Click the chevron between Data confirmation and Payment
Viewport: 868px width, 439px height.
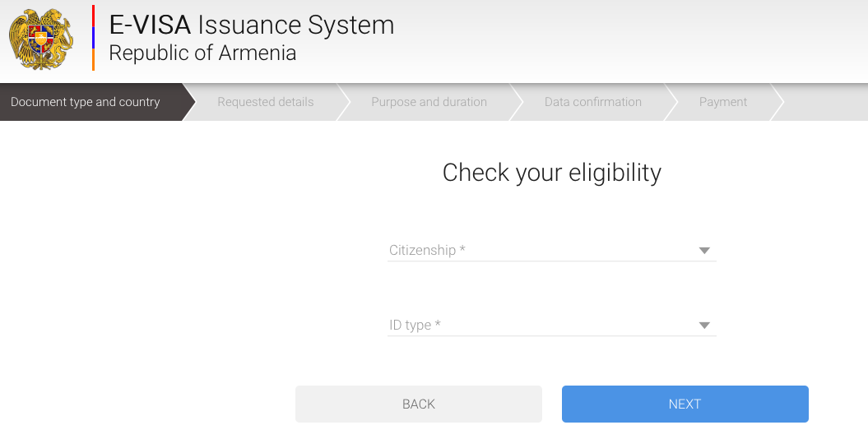point(671,102)
